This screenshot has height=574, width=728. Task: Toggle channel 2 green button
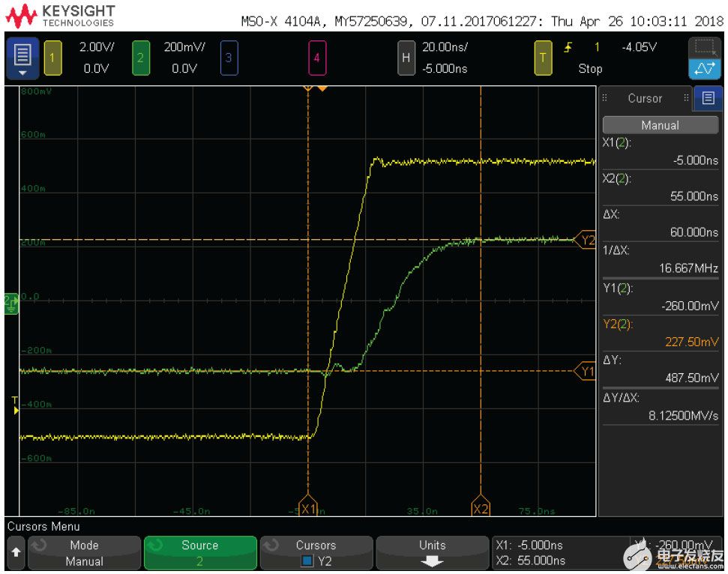click(x=140, y=58)
